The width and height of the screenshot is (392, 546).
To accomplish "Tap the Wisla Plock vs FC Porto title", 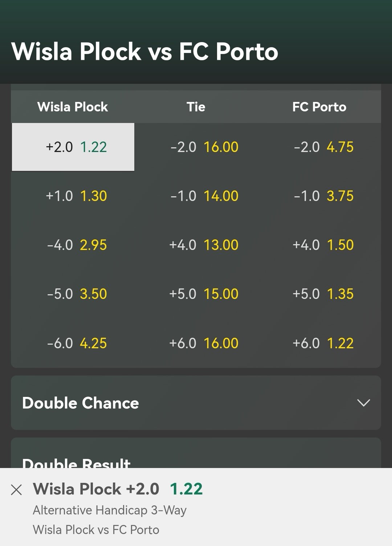I will (x=145, y=51).
